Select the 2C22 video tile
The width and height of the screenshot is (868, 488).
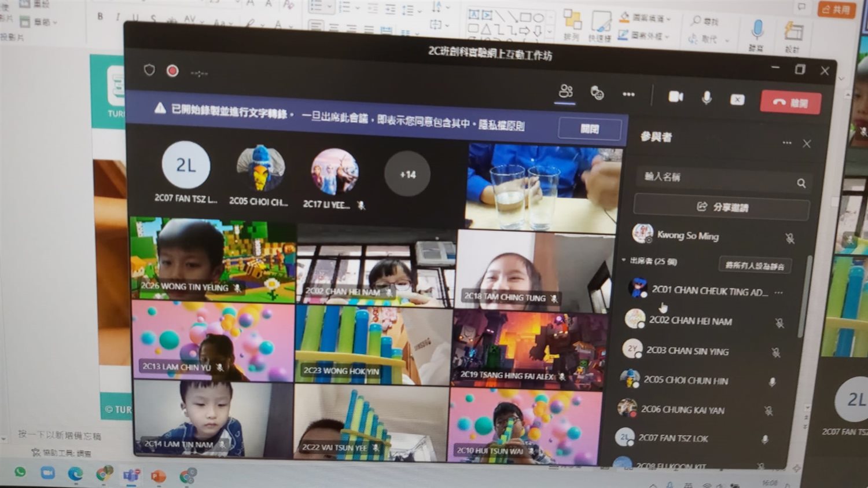click(371, 422)
